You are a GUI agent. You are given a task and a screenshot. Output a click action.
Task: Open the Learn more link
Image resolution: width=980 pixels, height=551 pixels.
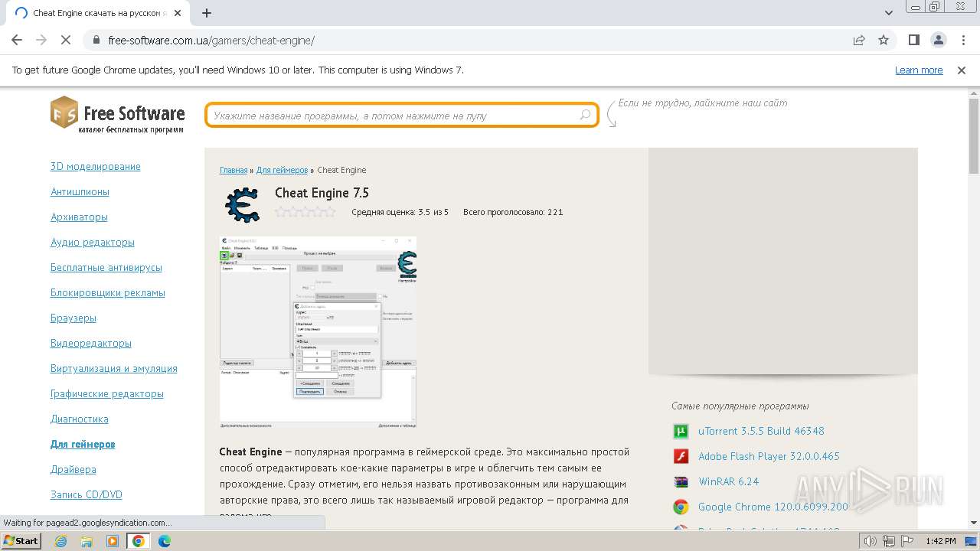pos(919,70)
